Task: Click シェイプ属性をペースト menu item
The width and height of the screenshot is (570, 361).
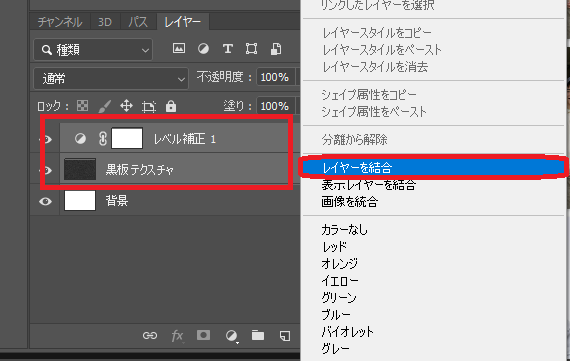Action: [374, 112]
